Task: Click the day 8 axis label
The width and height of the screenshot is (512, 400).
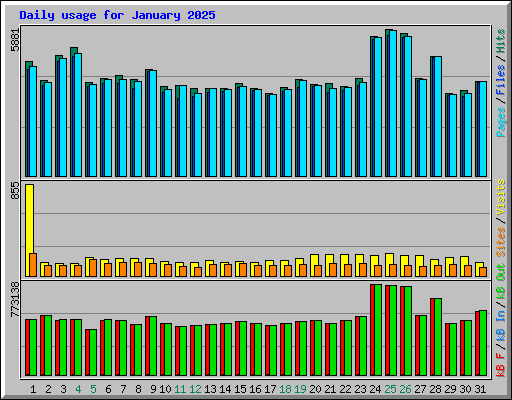Action: tap(138, 389)
